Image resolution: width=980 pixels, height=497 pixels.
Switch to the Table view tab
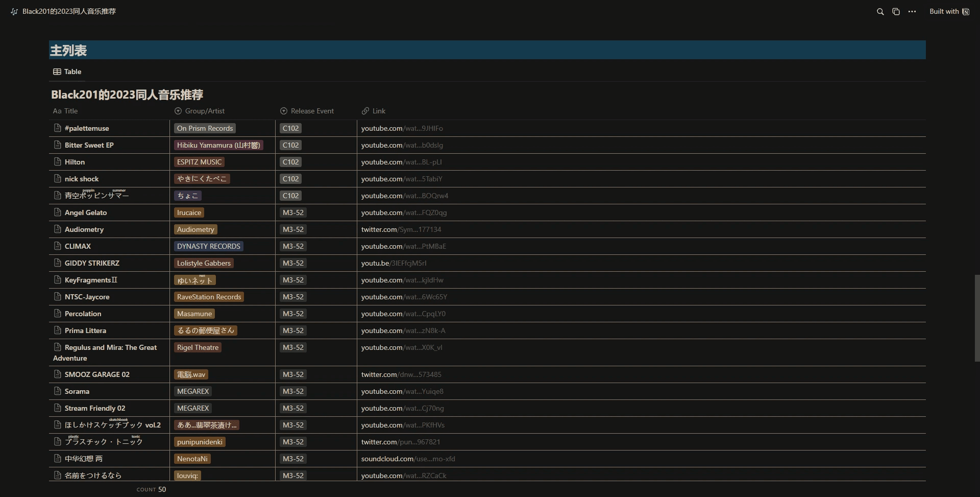tap(67, 72)
